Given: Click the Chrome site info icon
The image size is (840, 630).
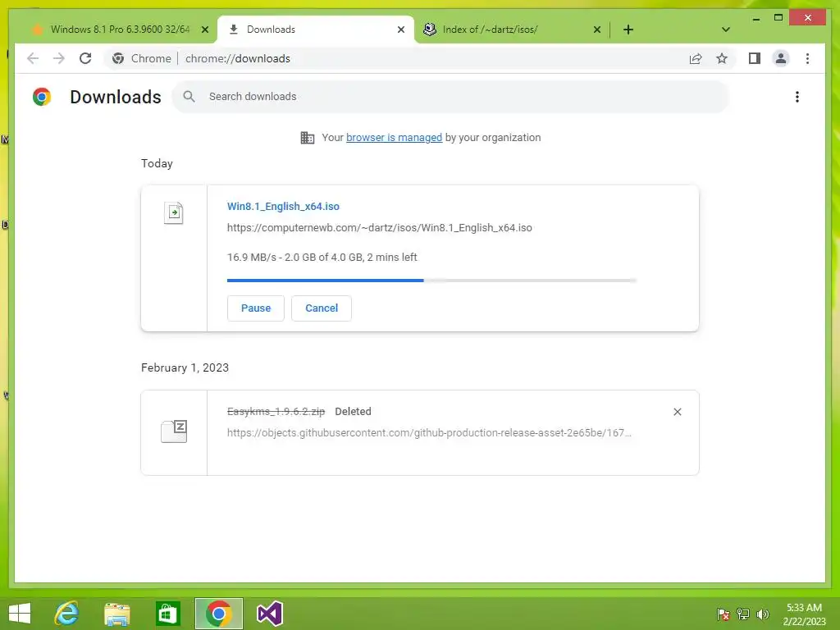Looking at the screenshot, I should click(x=118, y=58).
